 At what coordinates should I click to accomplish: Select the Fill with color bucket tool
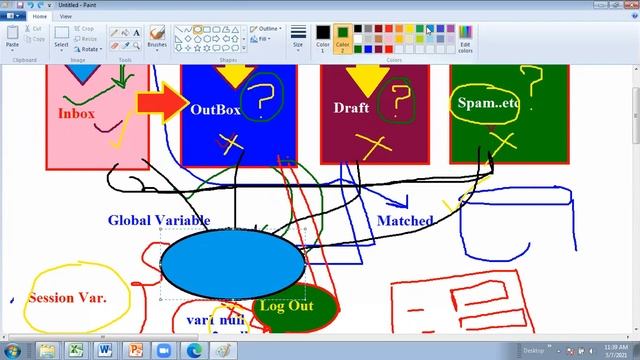[125, 32]
